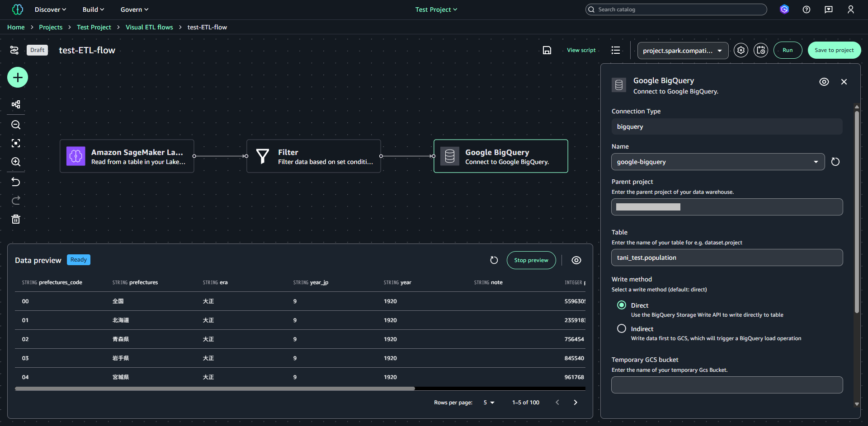The width and height of the screenshot is (868, 426).
Task: Go to previous page of preview rows
Action: coord(557,403)
